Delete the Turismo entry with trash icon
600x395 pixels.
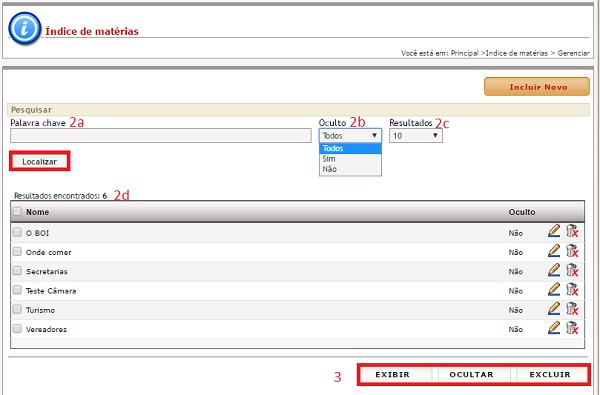pos(572,308)
